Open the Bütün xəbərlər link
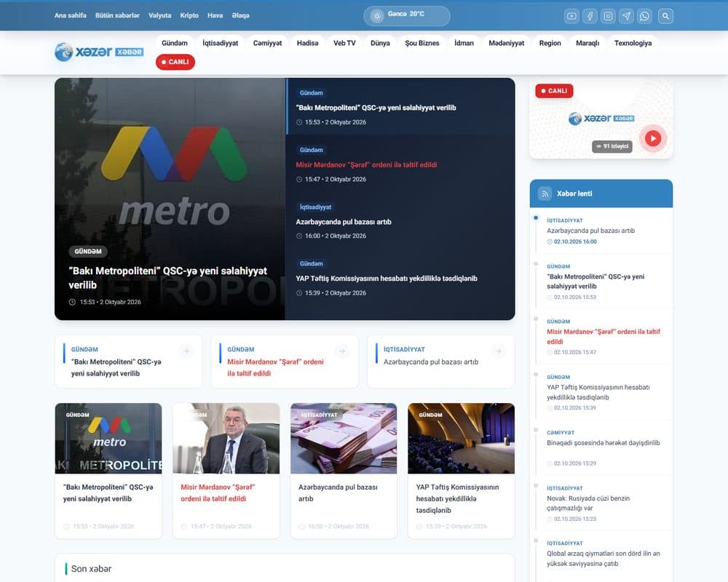Screen dimensions: 728x582 pos(117,15)
